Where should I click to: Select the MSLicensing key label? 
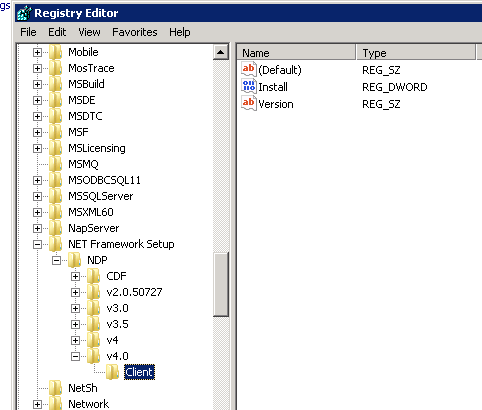(97, 148)
